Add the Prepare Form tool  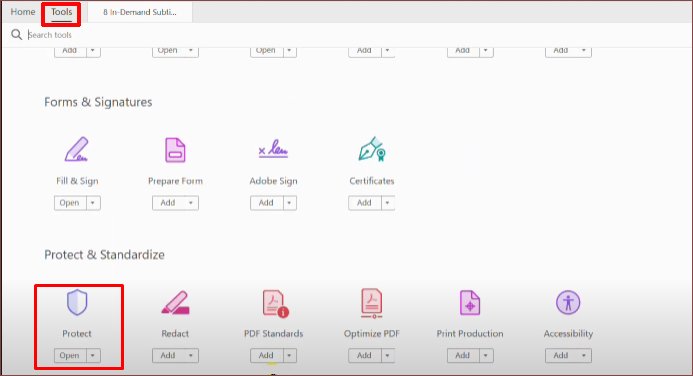tap(168, 203)
